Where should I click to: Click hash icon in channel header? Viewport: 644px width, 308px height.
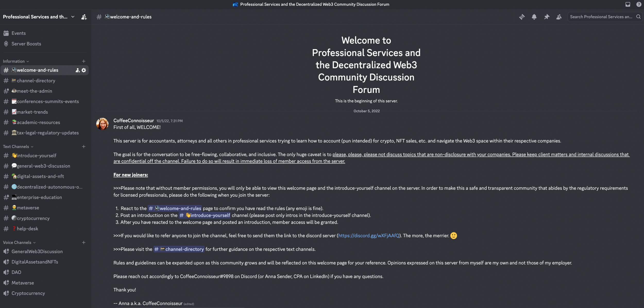[x=99, y=17]
